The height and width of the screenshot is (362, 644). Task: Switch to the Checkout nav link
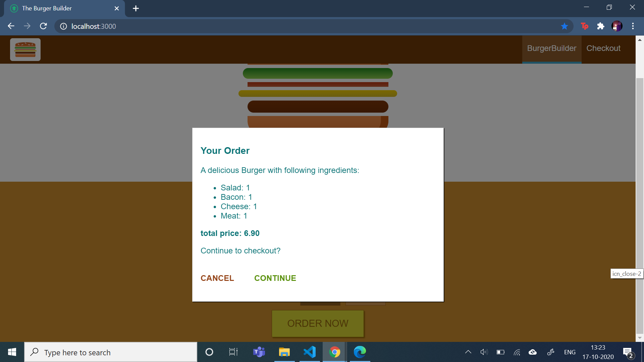603,48
